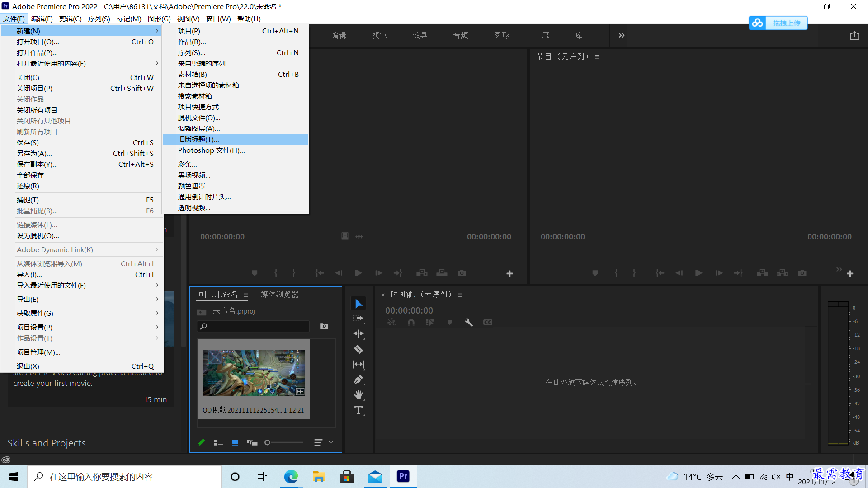Click the timeline wrench settings icon
Viewport: 868px width, 488px height.
469,322
